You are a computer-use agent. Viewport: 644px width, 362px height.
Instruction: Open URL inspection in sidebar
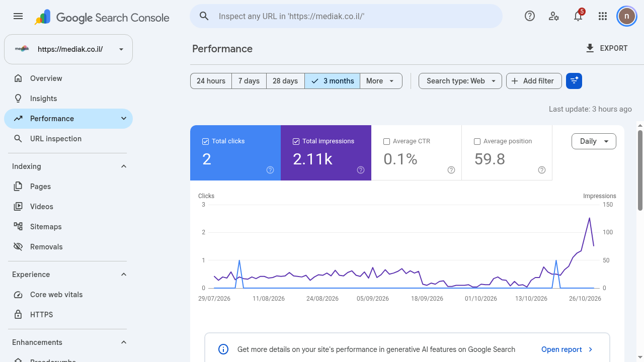tap(68, 139)
